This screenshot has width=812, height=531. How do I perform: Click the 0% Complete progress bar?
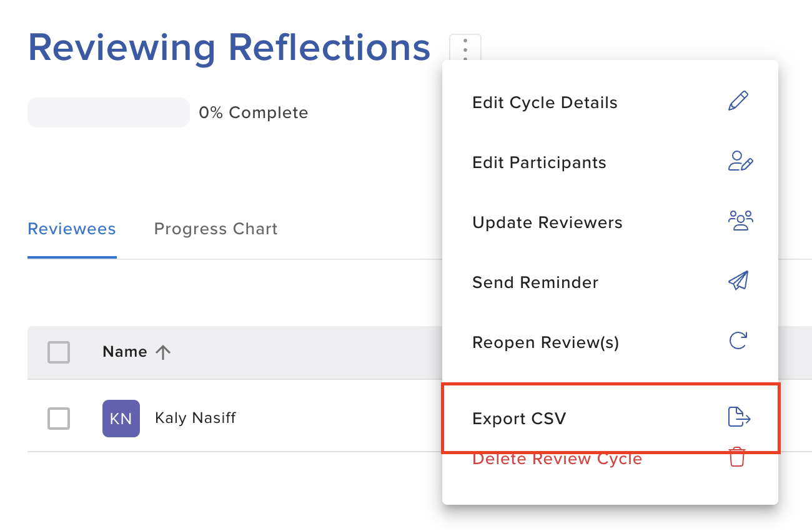[108, 112]
